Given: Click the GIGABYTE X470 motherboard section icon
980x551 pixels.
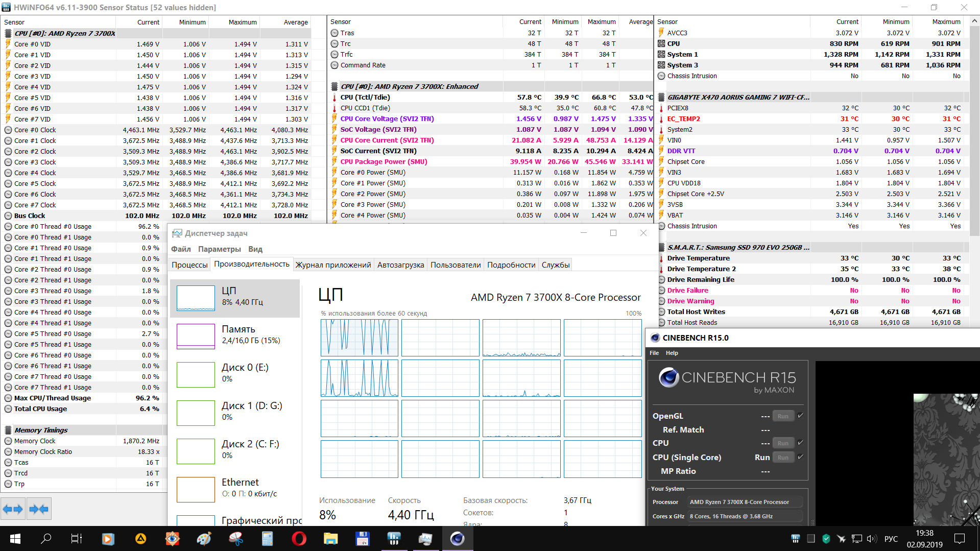Looking at the screenshot, I should [661, 97].
